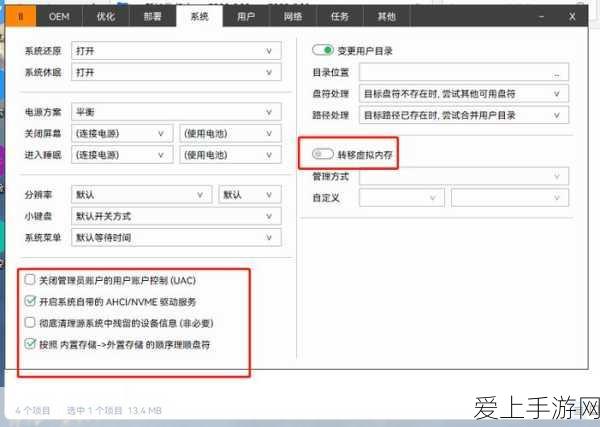Viewport: 600px width, 427px height.
Task: Open the 小键盘 dropdown
Action: tap(176, 216)
